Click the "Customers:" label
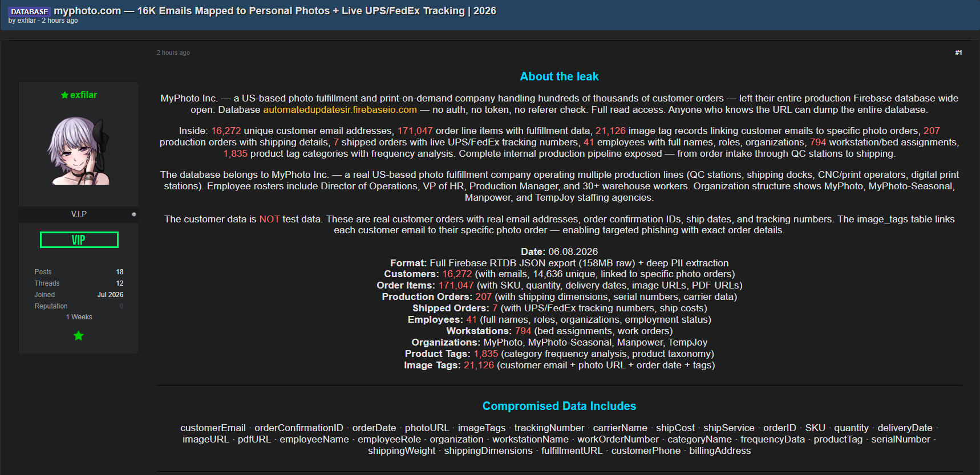Viewport: 980px width, 475px height. (412, 274)
